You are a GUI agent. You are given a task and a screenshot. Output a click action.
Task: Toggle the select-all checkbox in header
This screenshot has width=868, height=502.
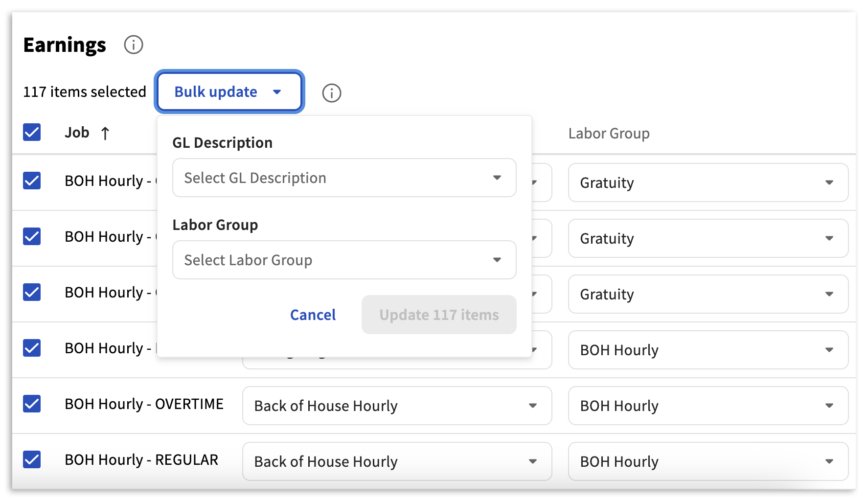(x=32, y=132)
